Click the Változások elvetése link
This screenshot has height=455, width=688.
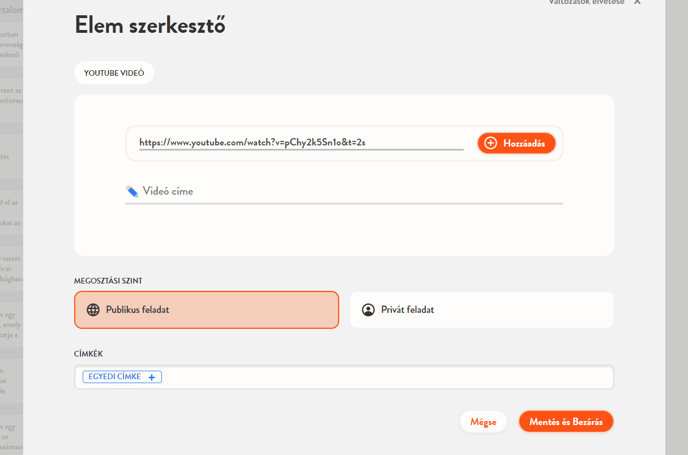point(587,3)
